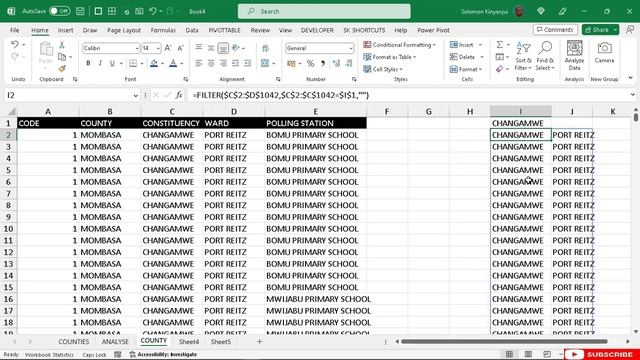The height and width of the screenshot is (360, 640).
Task: Click Accessibility: Investigate in status bar
Action: click(163, 355)
